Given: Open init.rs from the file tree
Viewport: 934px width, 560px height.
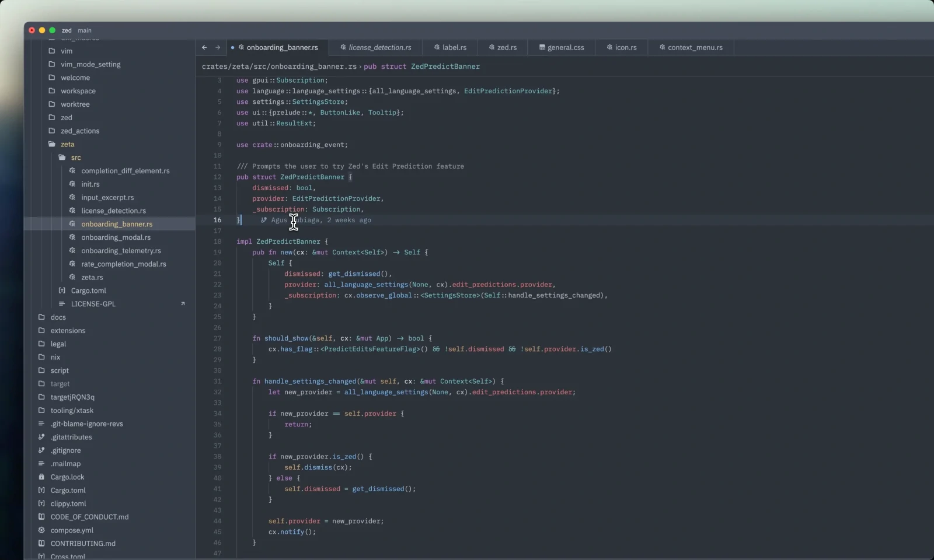Looking at the screenshot, I should 92,184.
